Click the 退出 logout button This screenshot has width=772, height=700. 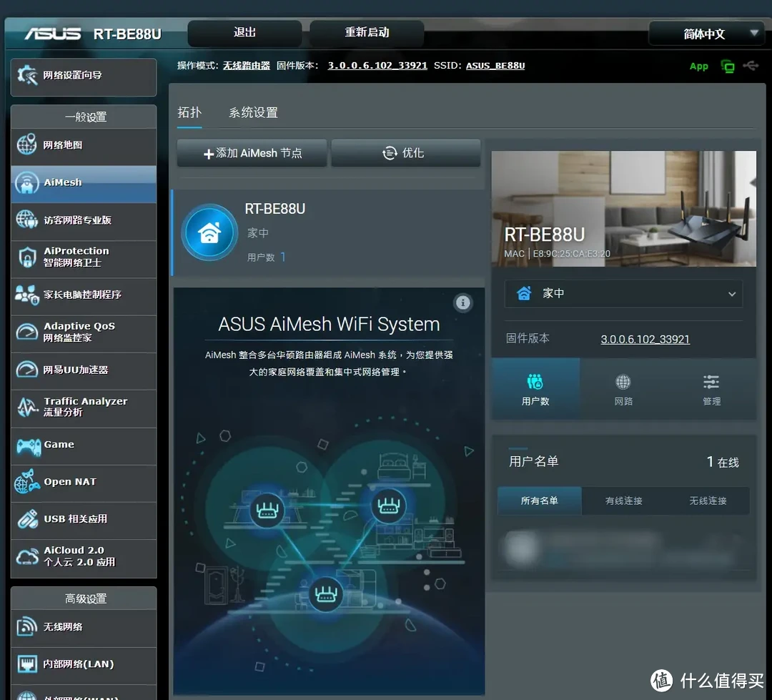tap(244, 33)
